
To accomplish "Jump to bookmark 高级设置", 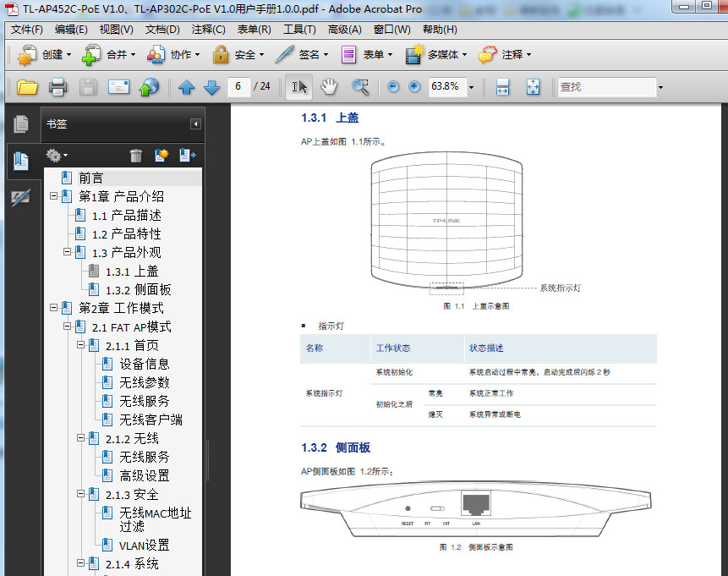I will (145, 475).
